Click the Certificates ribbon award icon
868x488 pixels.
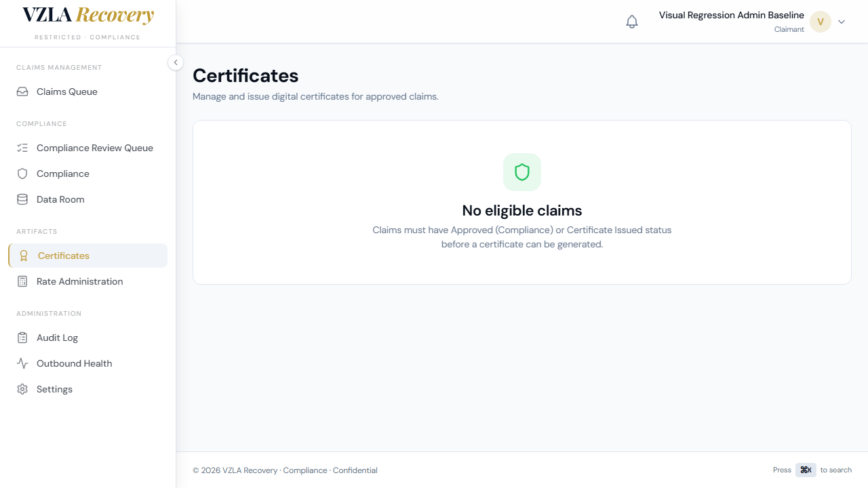(x=24, y=256)
